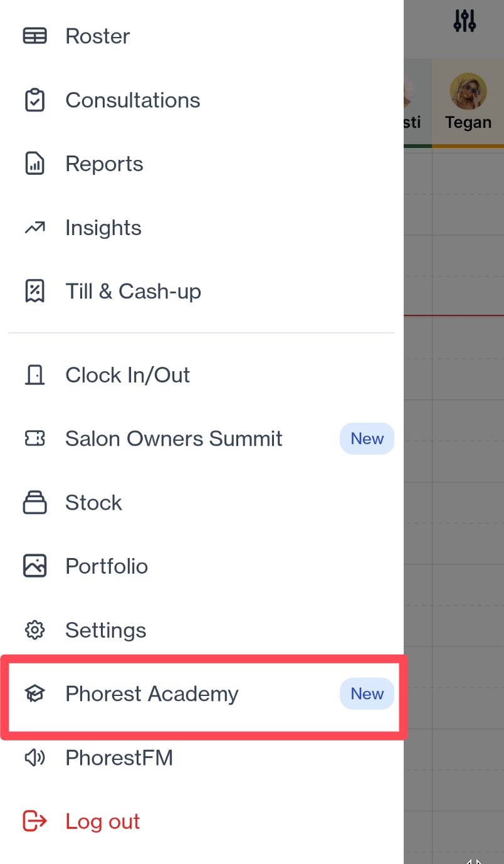This screenshot has height=864, width=504.
Task: Click the Insights trending arrow icon
Action: 34,228
